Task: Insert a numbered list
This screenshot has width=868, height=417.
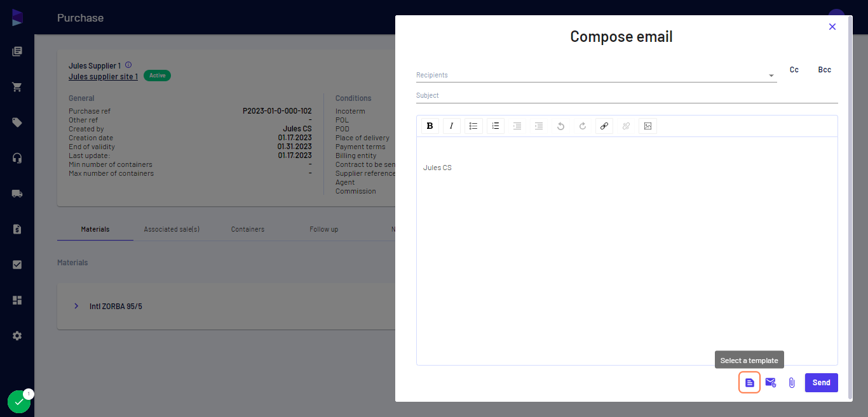Action: [x=496, y=126]
